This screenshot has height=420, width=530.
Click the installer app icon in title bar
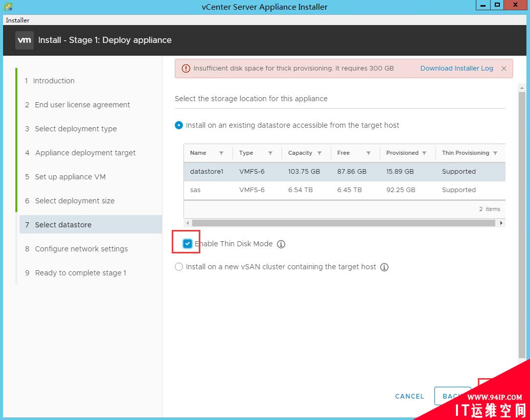click(9, 7)
